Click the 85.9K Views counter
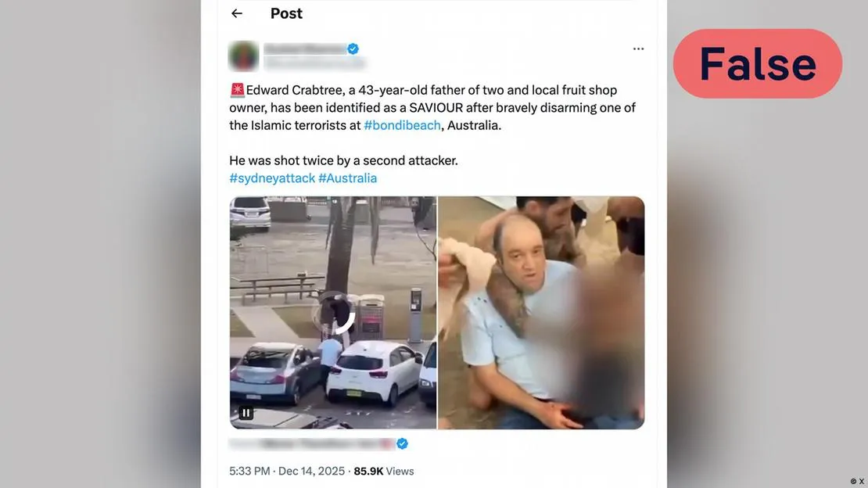 384,472
